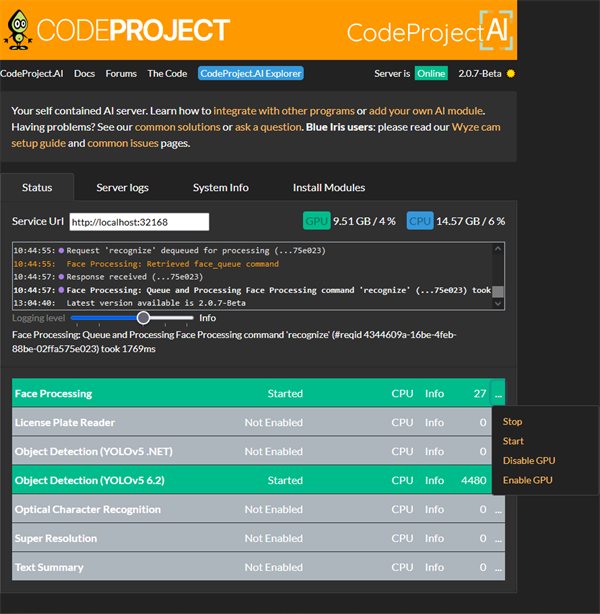Click the green GPU usage badge

tap(316, 221)
